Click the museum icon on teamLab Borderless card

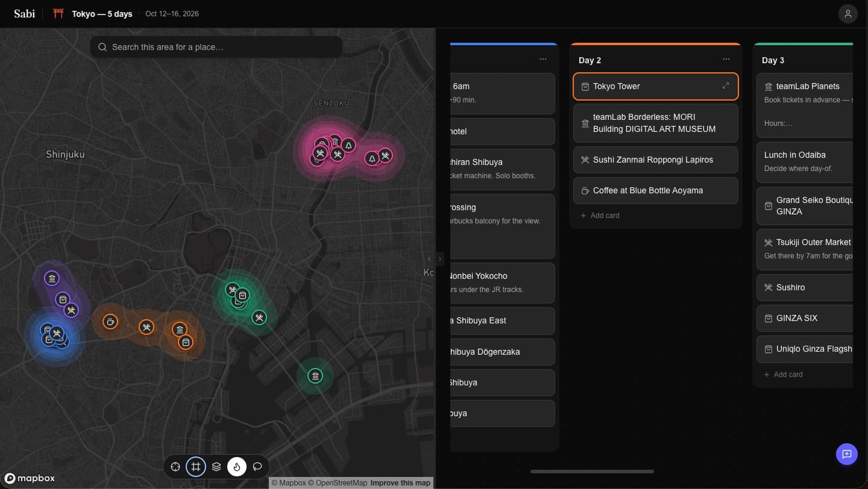click(x=585, y=123)
